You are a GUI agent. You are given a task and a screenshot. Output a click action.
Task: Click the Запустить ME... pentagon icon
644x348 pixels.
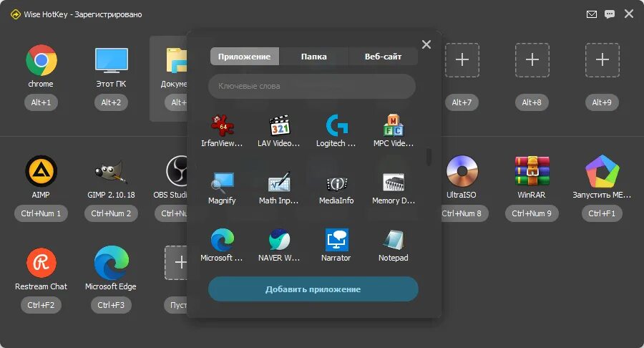[x=602, y=171]
